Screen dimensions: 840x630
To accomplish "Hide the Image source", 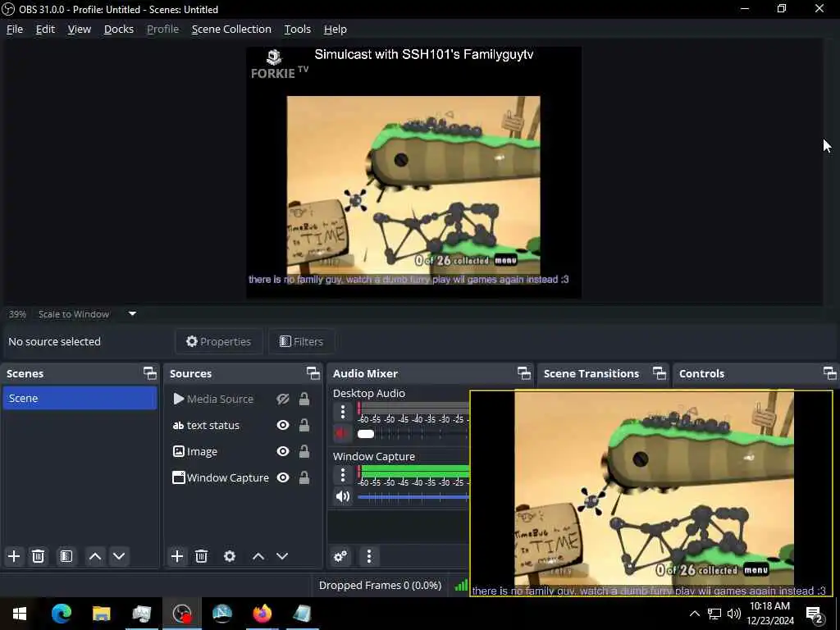I will tap(283, 452).
